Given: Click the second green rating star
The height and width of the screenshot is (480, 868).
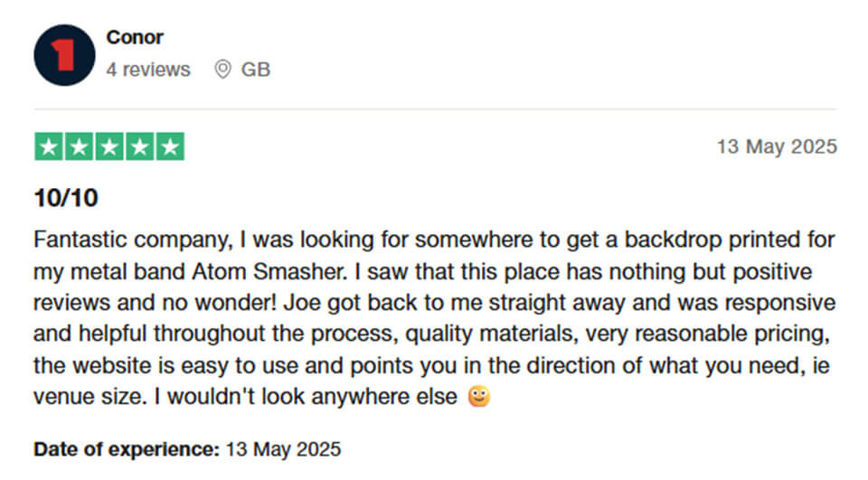Looking at the screenshot, I should coord(80,146).
